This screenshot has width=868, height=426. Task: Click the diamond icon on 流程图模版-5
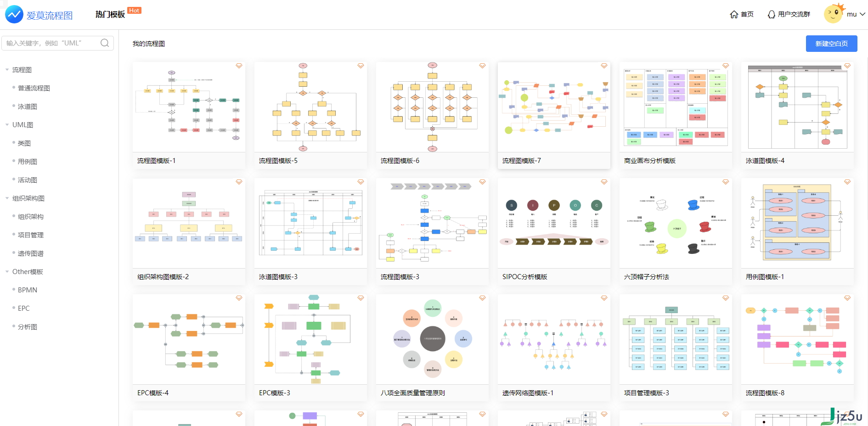click(361, 66)
